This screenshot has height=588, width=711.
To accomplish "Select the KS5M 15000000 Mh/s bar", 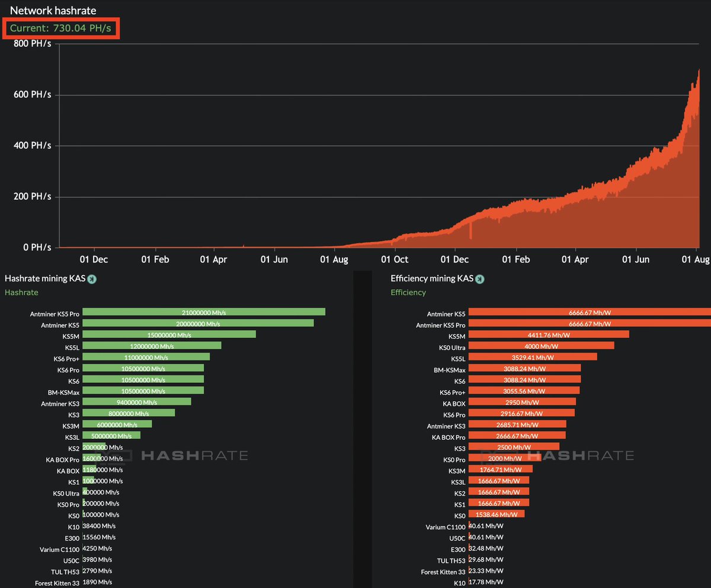I will pyautogui.click(x=169, y=335).
